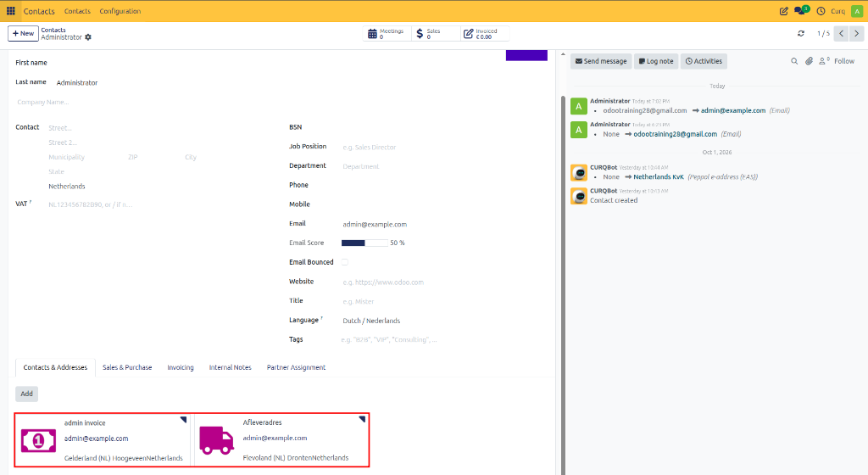
Task: Click the Administrator avatar on admin@example.com message
Action: coord(579,106)
